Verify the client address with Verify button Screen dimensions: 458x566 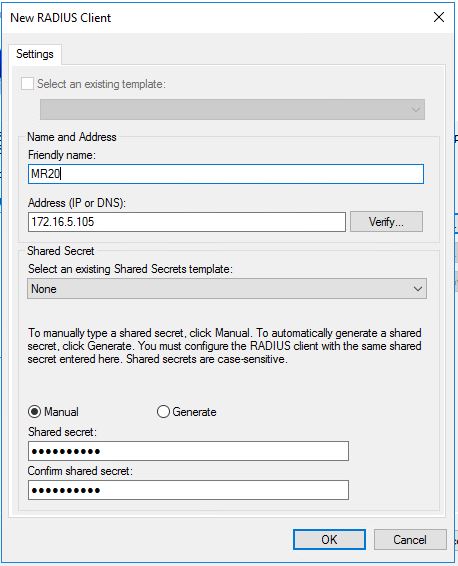(x=386, y=222)
